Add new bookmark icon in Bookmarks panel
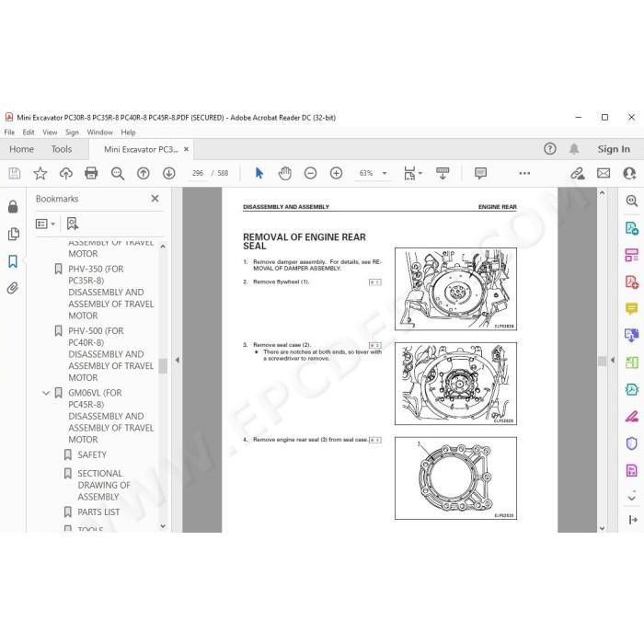 pyautogui.click(x=73, y=224)
